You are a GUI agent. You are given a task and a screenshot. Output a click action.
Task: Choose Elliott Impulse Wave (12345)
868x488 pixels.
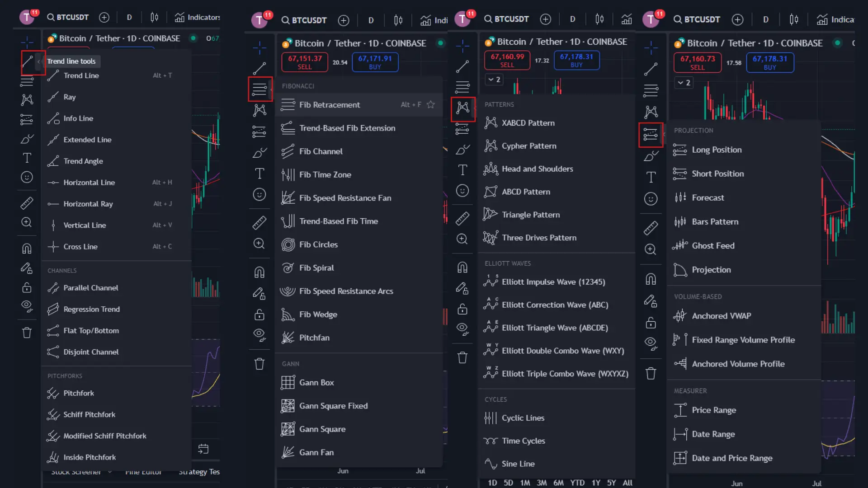(557, 282)
